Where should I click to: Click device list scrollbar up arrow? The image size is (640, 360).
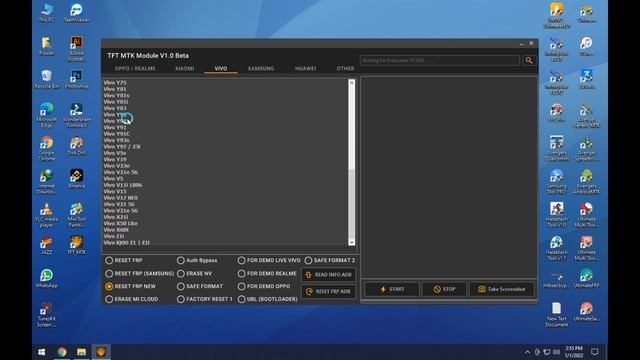coord(351,82)
